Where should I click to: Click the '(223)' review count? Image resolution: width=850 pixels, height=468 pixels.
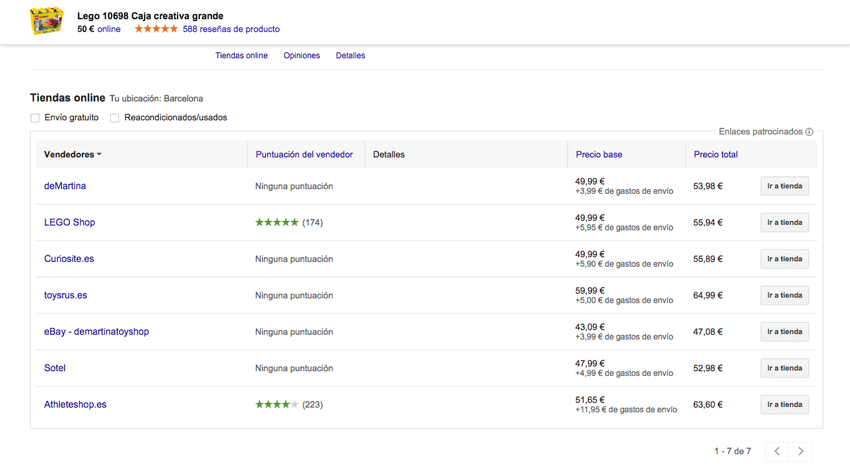(312, 405)
